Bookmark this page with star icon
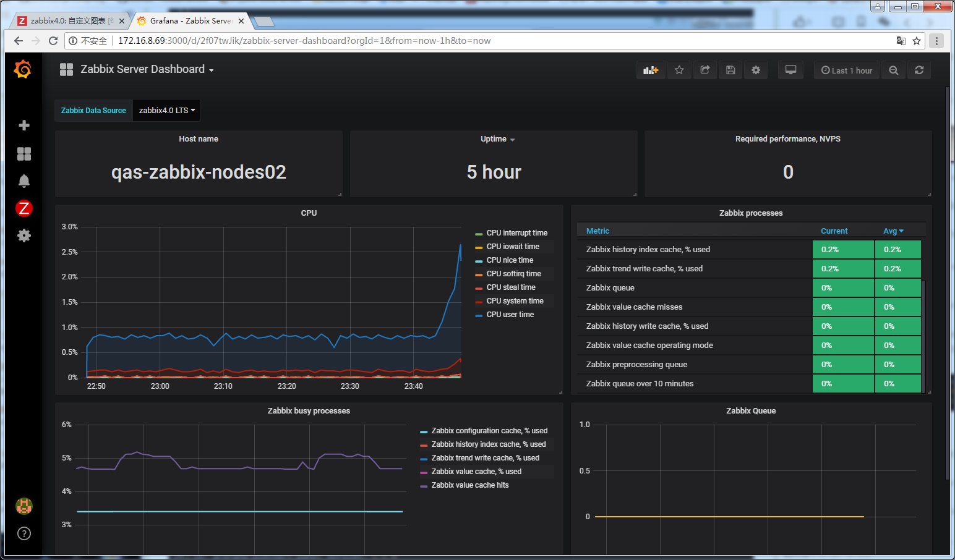955x560 pixels. (917, 41)
